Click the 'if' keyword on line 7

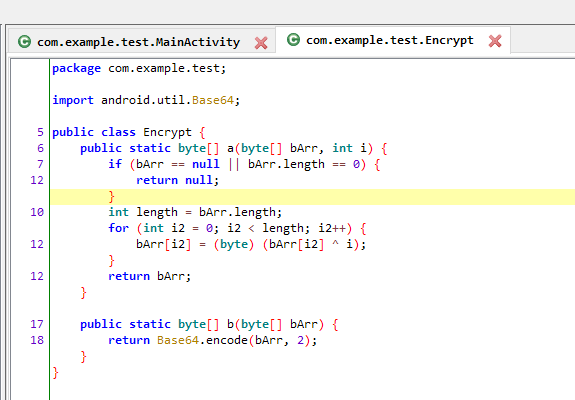tap(115, 164)
